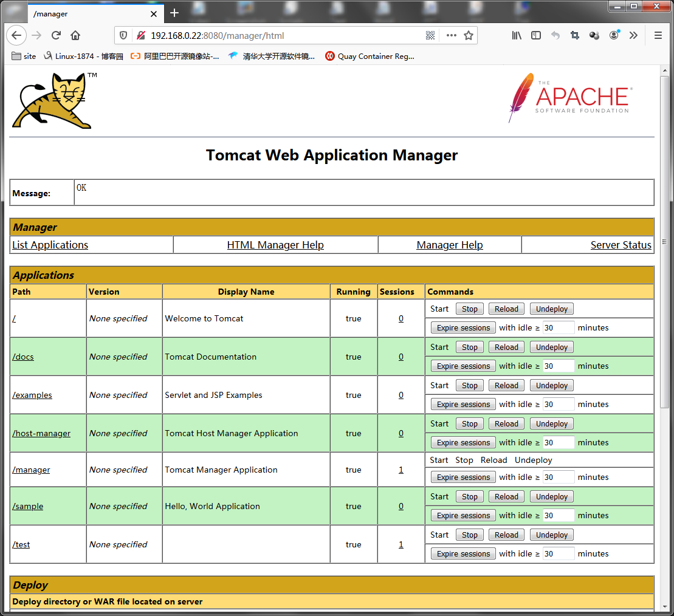The width and height of the screenshot is (674, 616).
Task: View sessions count for /manager
Action: tap(401, 470)
